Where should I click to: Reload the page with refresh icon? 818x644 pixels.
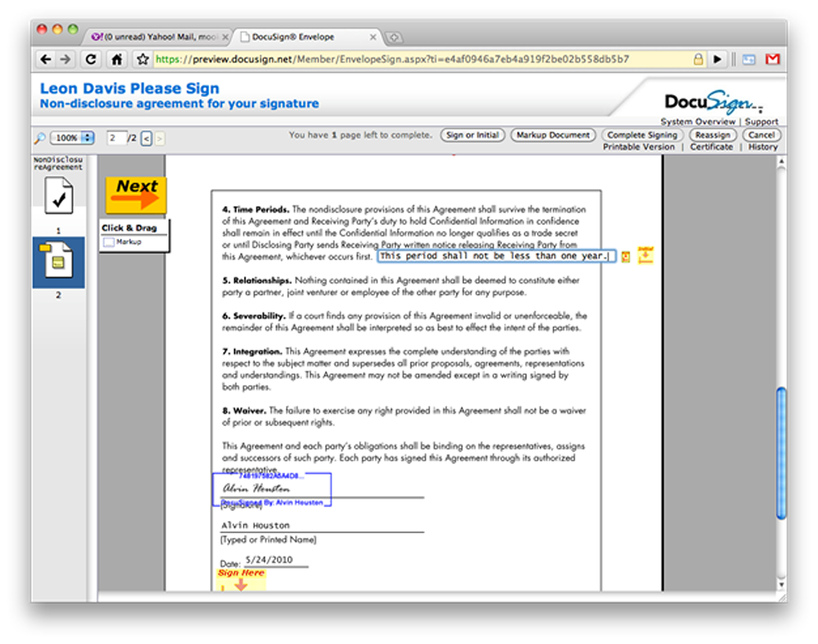pyautogui.click(x=91, y=59)
